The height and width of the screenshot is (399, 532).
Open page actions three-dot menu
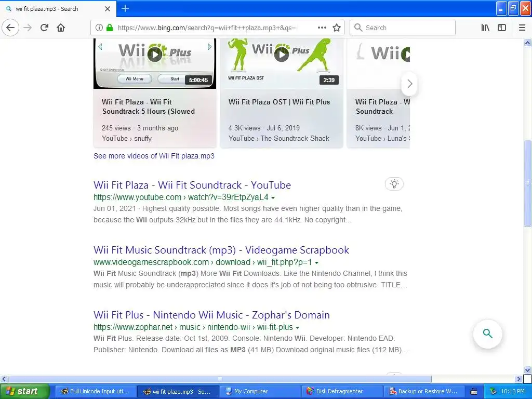tap(322, 28)
